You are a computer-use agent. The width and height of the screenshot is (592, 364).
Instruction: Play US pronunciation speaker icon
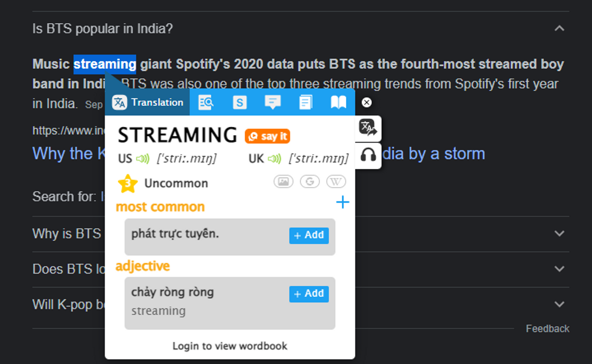[143, 159]
